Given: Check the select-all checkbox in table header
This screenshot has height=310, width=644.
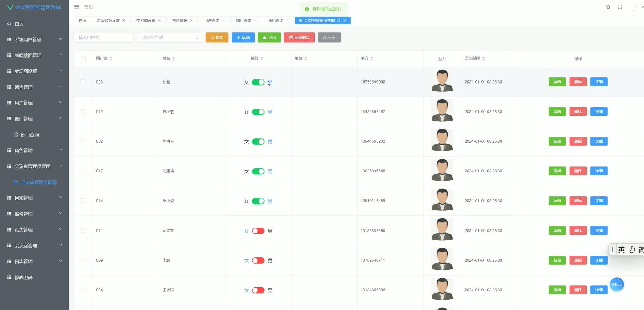Looking at the screenshot, I should pyautogui.click(x=83, y=58).
